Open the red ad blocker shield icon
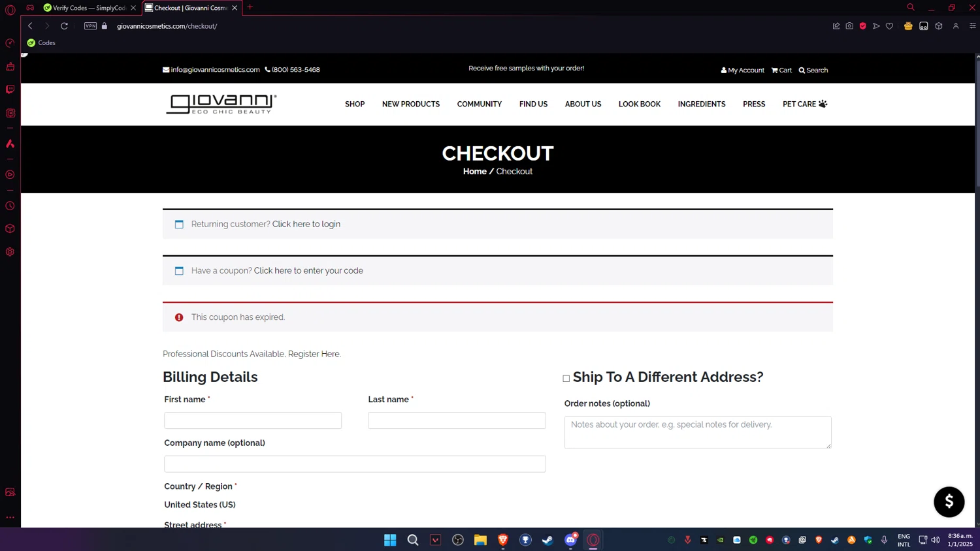Viewport: 980px width, 551px height. 863,26
